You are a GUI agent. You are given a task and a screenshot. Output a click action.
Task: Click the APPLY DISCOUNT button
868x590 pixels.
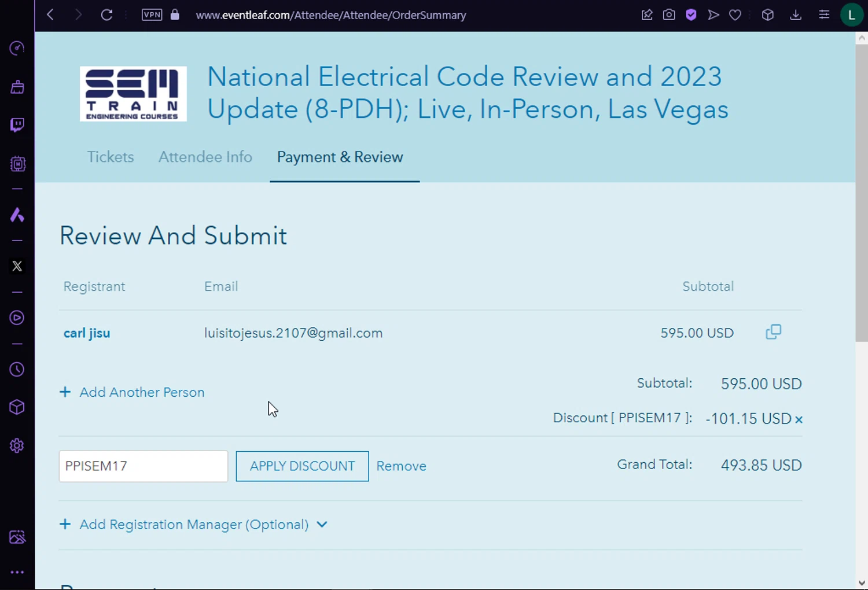tap(302, 466)
